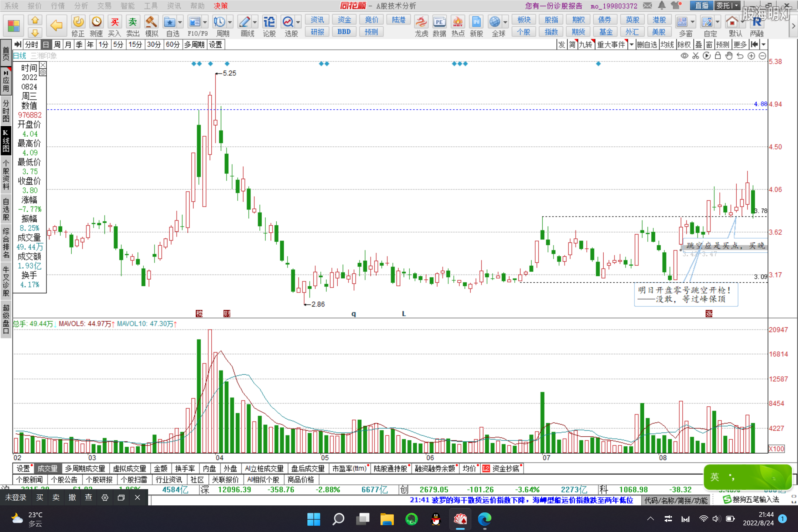Click the up arrow previous-stock icon
This screenshot has width=798, height=532.
pos(35,20)
